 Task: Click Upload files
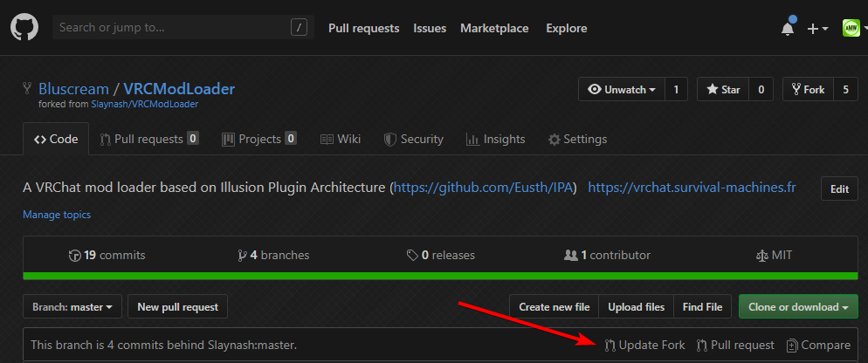(x=636, y=306)
